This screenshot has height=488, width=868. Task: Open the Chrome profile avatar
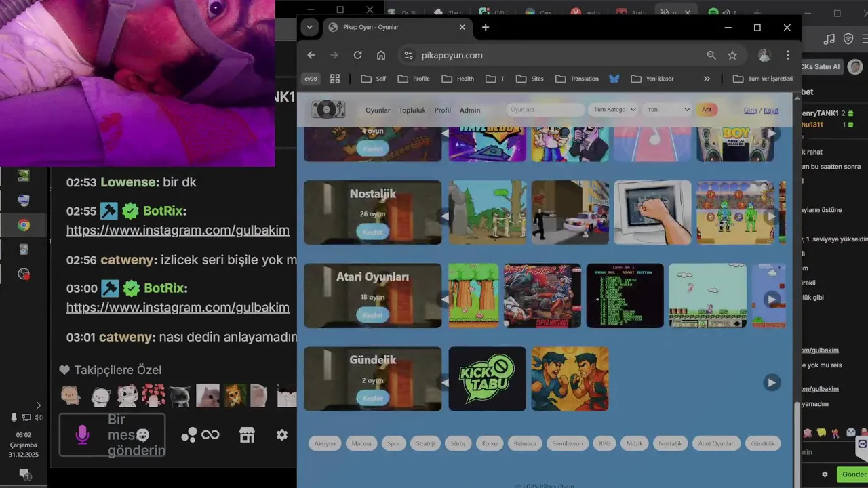coord(764,55)
